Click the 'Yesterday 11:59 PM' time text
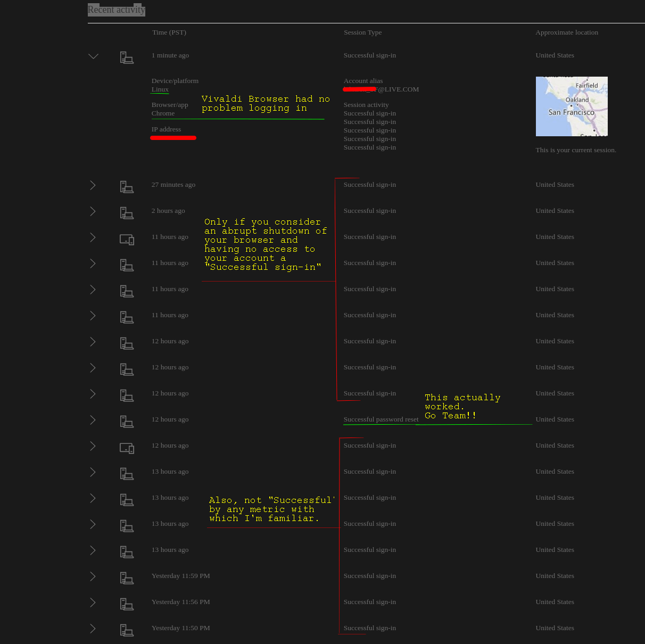This screenshot has width=645, height=644. pos(181,576)
